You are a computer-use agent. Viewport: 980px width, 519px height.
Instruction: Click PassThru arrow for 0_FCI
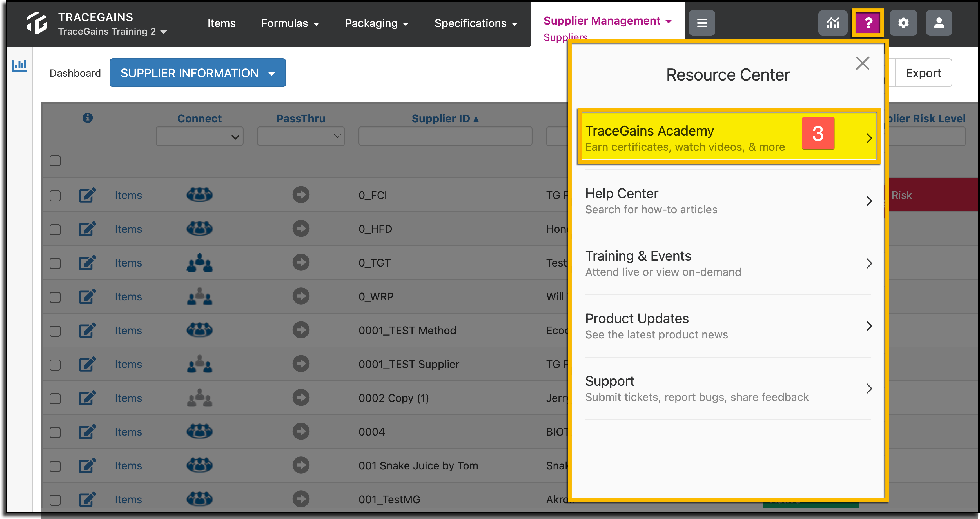(300, 194)
